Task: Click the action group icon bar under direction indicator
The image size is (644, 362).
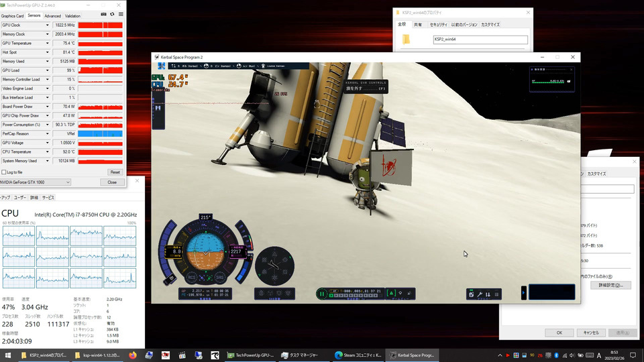Action: pos(274,294)
